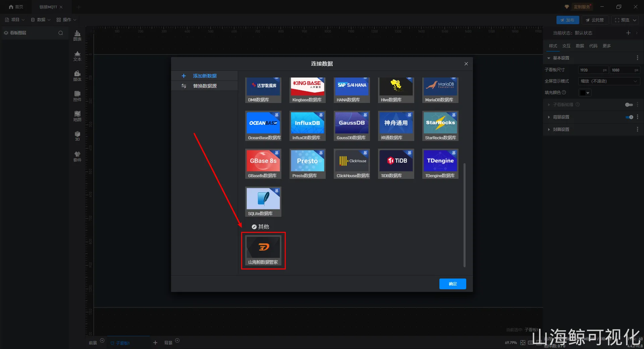Select the ClickHouse数据库 tile
644x349 pixels.
(352, 164)
